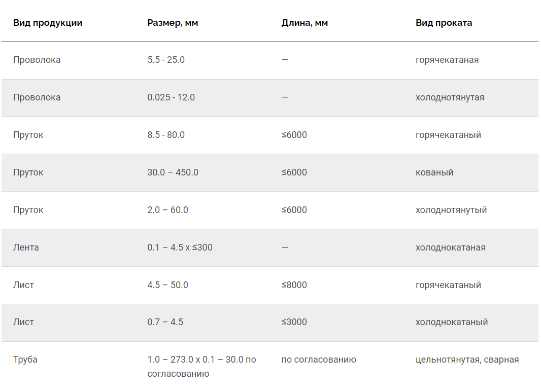Click size value "0.1 – 4.5 x ≤300"
This screenshot has height=392, width=541.
(180, 247)
